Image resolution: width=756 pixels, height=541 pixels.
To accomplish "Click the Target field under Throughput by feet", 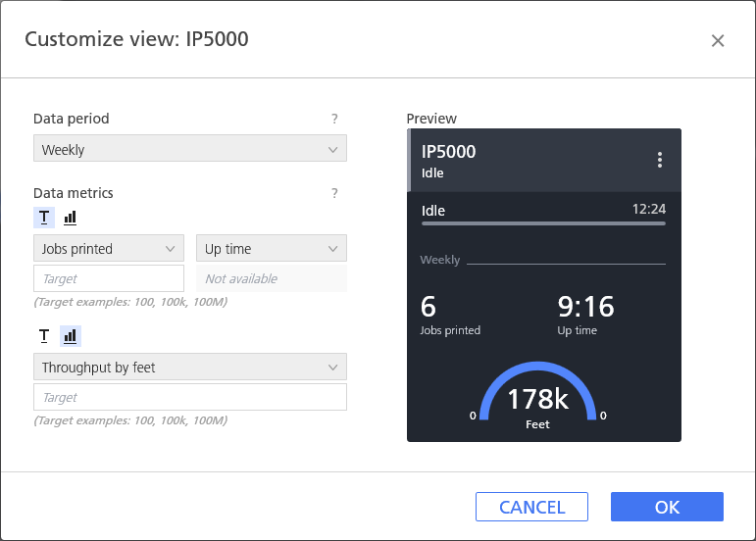I will (x=190, y=397).
